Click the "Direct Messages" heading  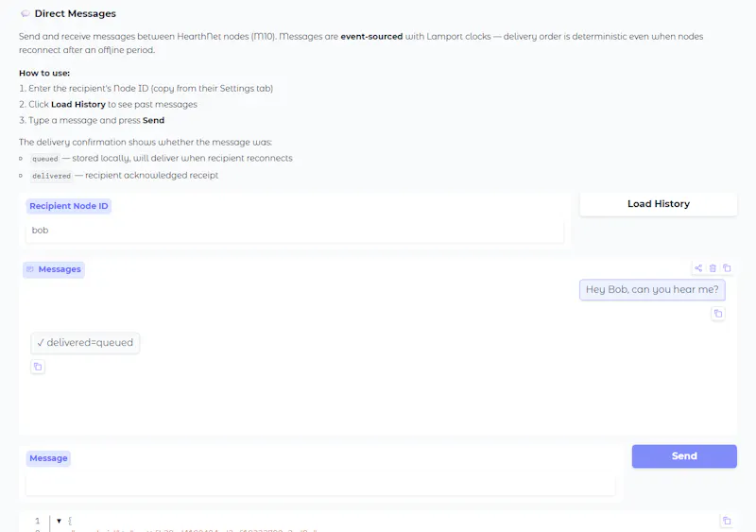pos(76,13)
